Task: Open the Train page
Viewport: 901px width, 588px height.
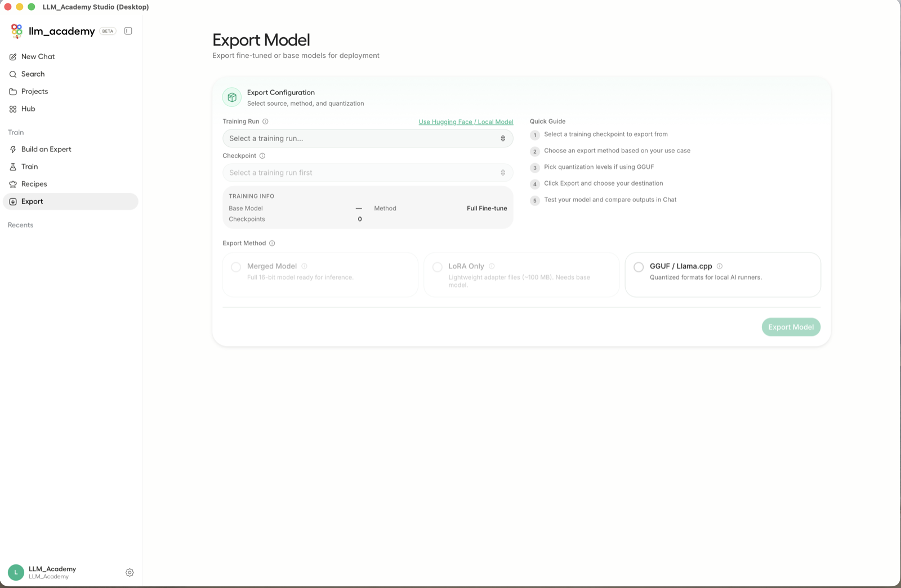Action: [x=70, y=167]
